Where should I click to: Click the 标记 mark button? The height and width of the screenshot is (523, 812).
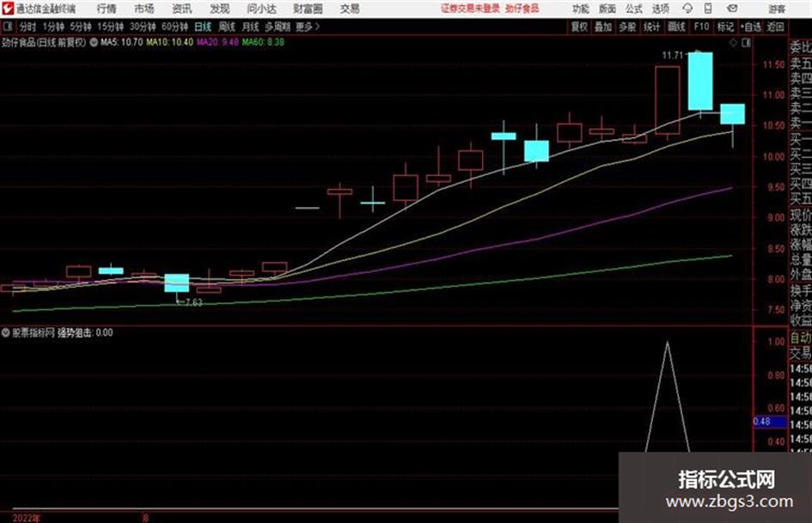tap(725, 27)
